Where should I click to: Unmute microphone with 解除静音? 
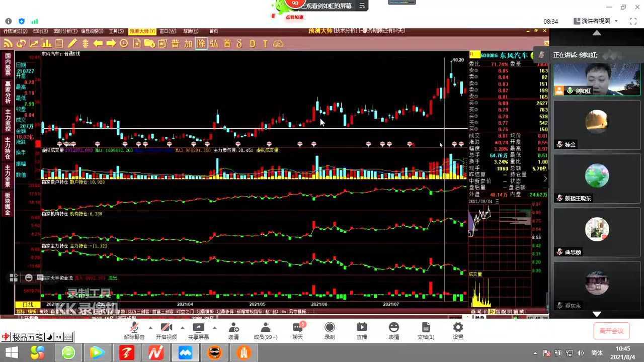tap(134, 331)
